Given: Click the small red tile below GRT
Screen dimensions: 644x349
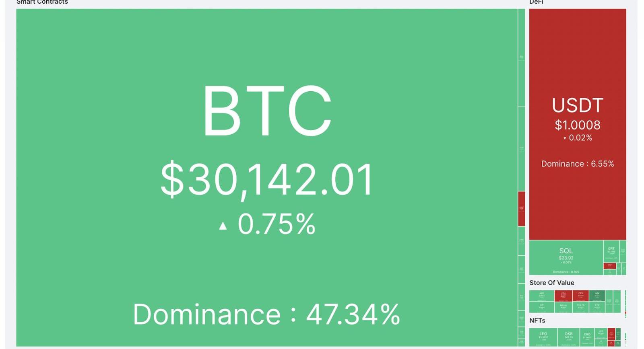Looking at the screenshot, I should click(610, 266).
